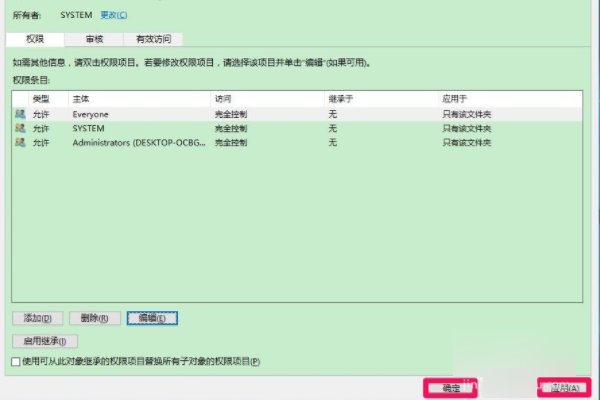Click the 更改(C) owner link
This screenshot has height=400, width=600.
[114, 15]
